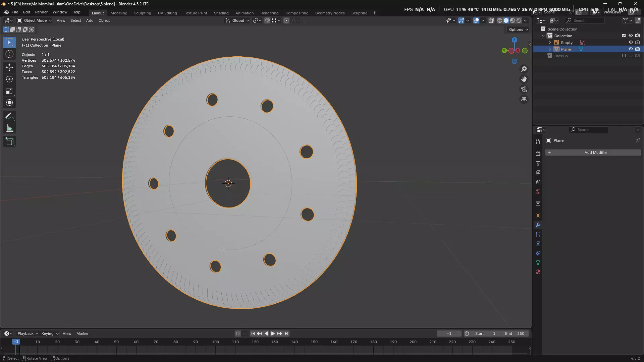Select the Measure ruler tool
The width and height of the screenshot is (644, 362).
9,128
